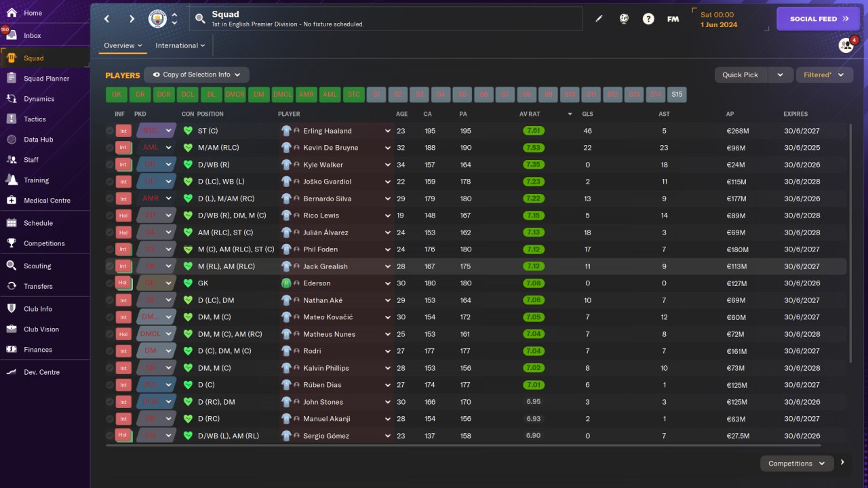Screen dimensions: 868x488
Task: Open the Filtered dropdown
Action: [824, 75]
